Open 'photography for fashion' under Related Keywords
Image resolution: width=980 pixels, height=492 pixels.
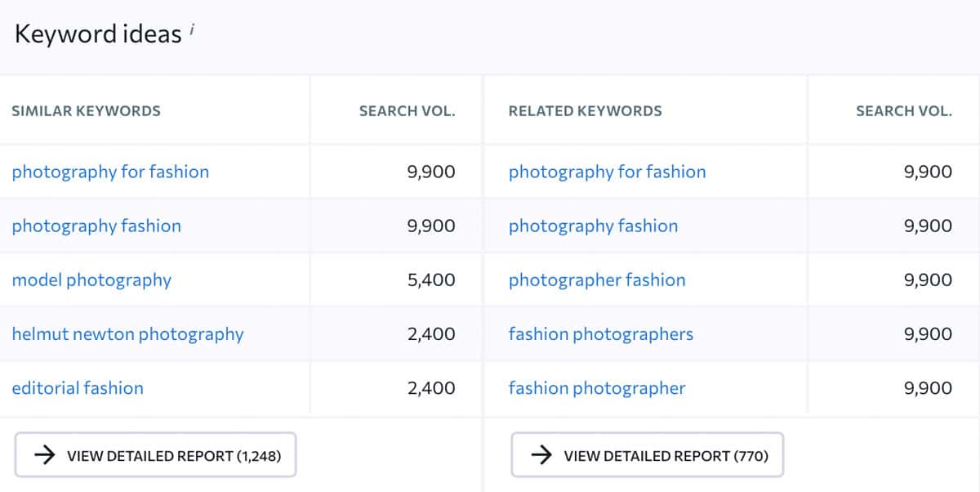tap(607, 172)
